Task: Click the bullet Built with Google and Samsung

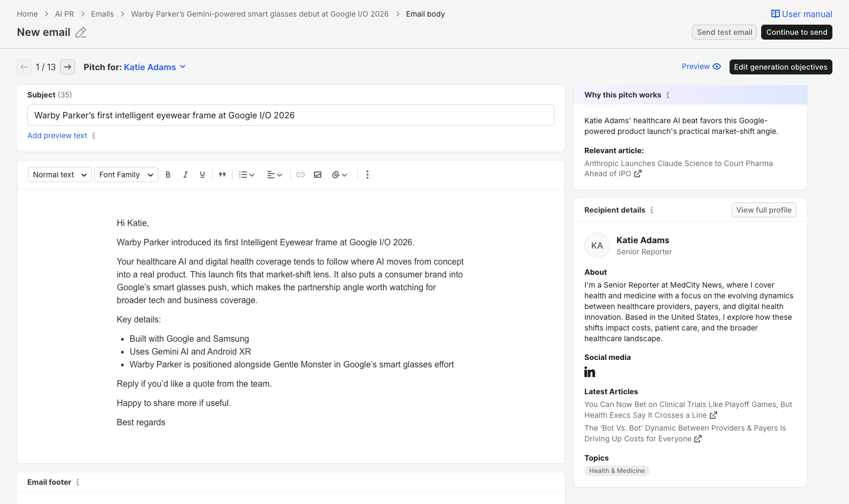Action: (189, 338)
